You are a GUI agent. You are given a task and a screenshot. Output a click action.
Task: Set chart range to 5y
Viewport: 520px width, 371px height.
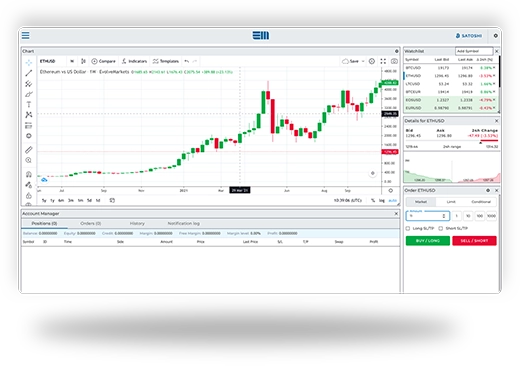coord(44,201)
